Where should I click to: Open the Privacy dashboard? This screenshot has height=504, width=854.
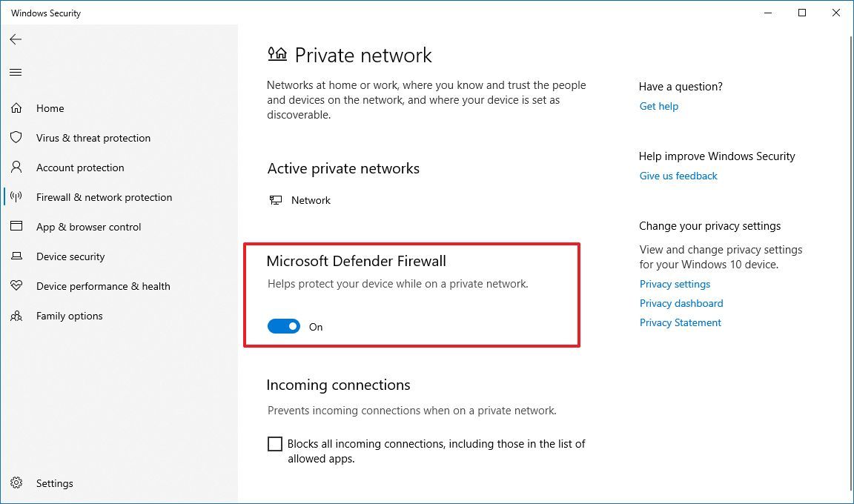coord(681,303)
